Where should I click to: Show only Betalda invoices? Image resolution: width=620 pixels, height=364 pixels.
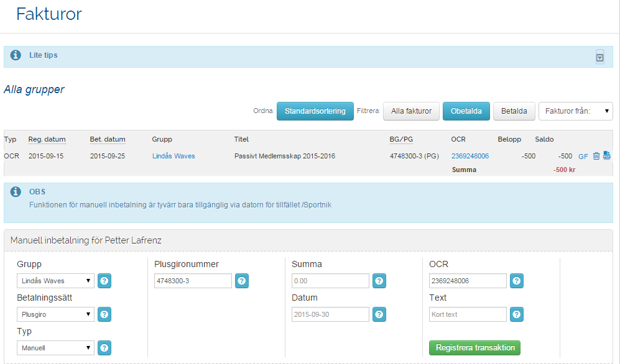514,111
